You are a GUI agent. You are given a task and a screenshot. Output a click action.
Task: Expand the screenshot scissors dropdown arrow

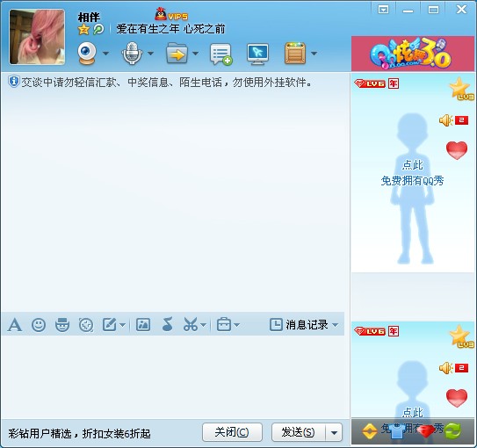point(204,325)
